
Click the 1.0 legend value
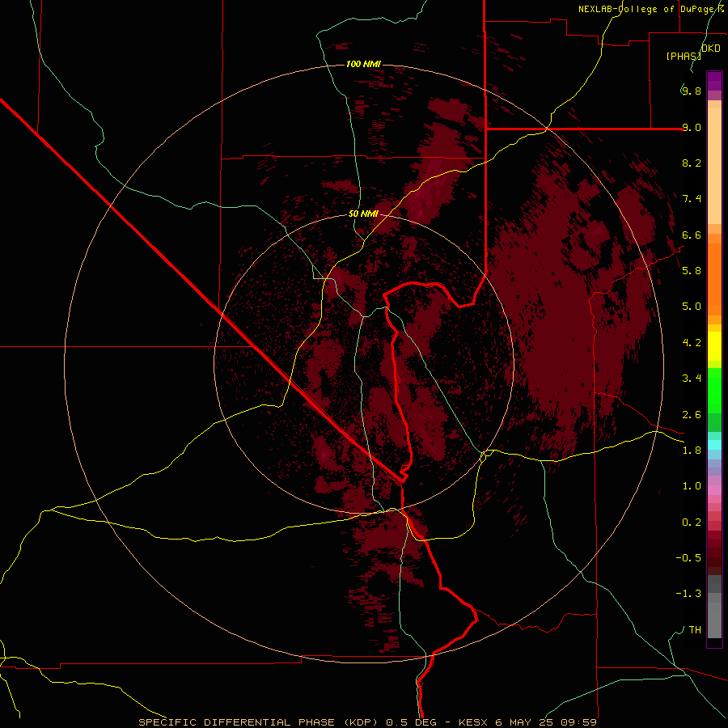click(692, 486)
